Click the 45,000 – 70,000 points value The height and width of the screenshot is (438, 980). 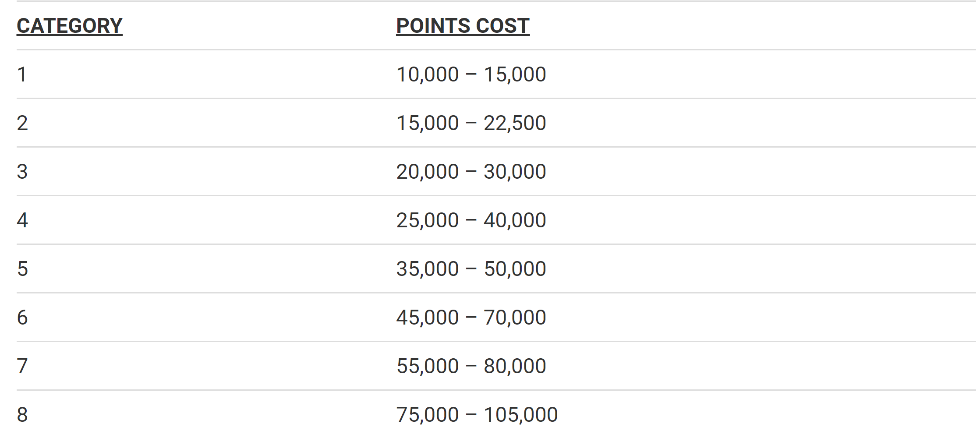click(x=471, y=318)
